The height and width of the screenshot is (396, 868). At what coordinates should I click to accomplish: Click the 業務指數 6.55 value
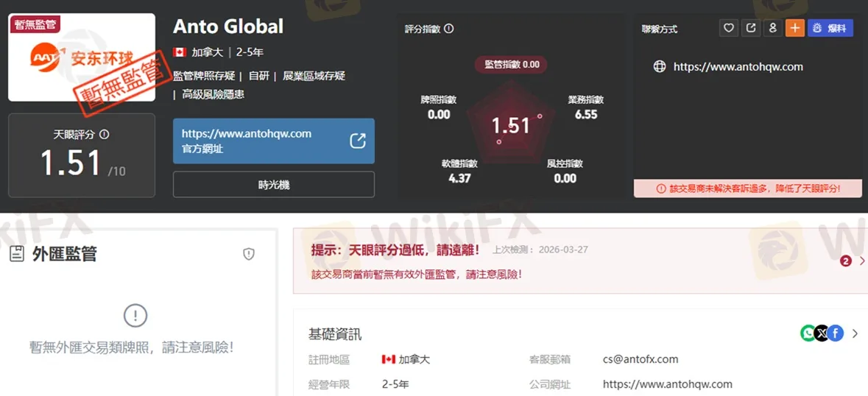pos(586,115)
